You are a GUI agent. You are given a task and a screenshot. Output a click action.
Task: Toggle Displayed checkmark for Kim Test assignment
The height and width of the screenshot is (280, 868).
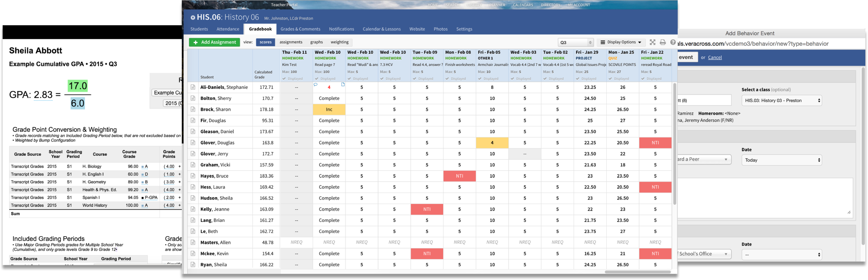pyautogui.click(x=292, y=79)
